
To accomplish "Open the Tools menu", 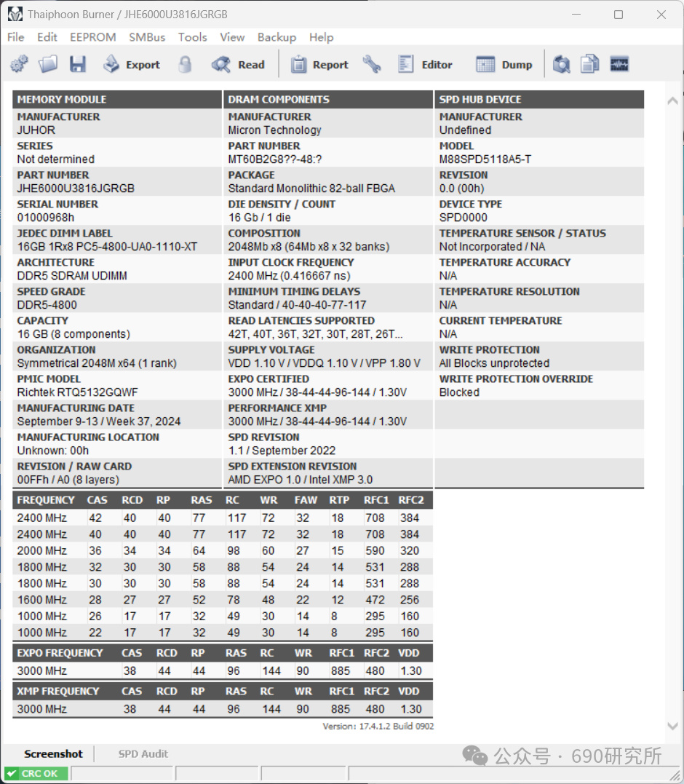I will 192,37.
